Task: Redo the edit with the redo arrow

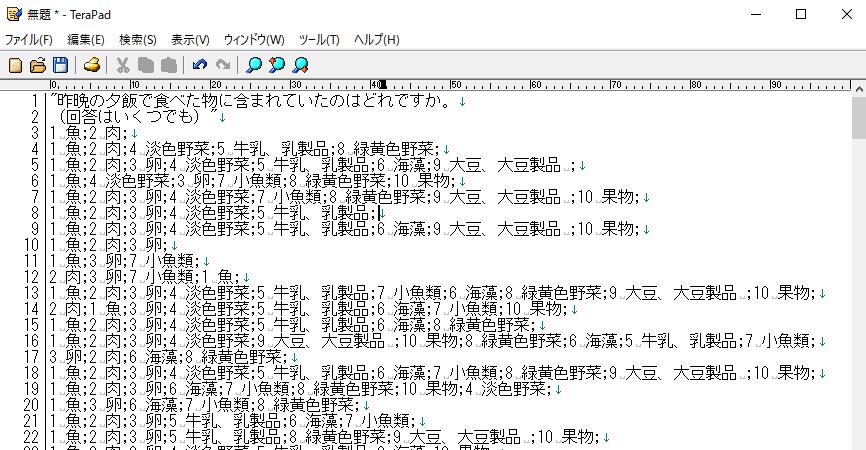Action: coord(223,66)
